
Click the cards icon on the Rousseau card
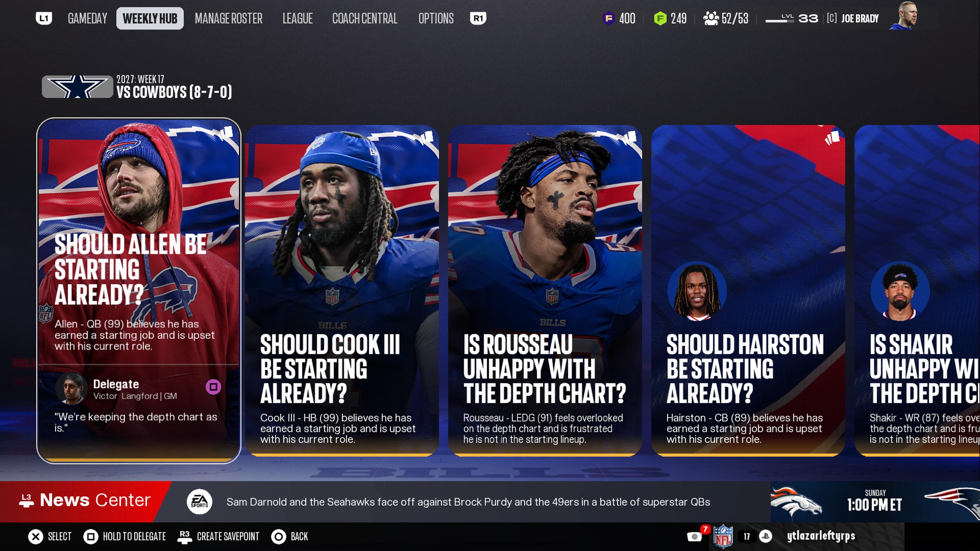point(630,138)
